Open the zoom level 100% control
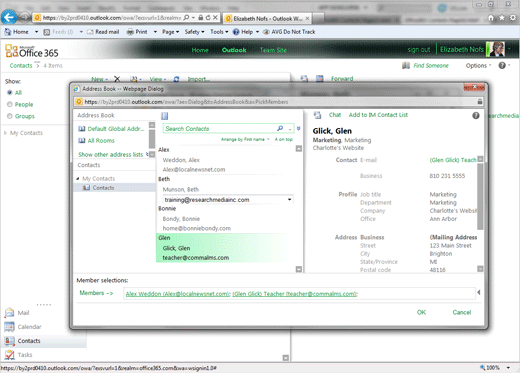The height and width of the screenshot is (373, 520). click(x=494, y=368)
